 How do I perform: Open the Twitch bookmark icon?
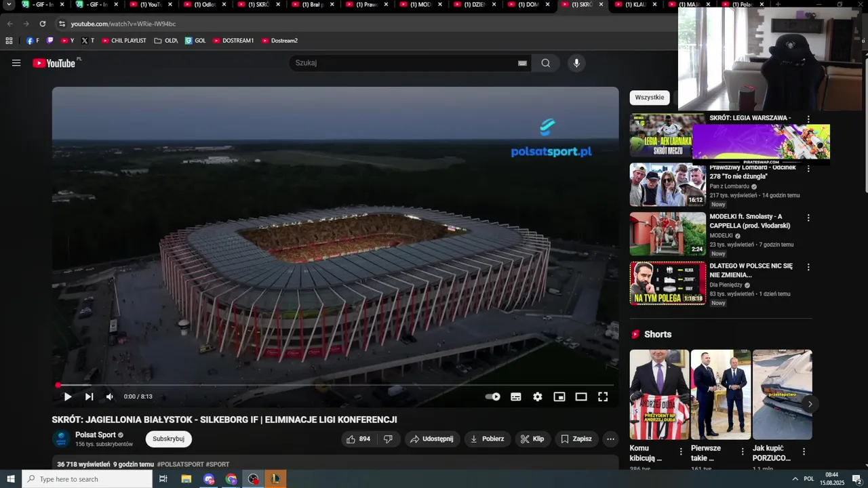click(x=50, y=41)
